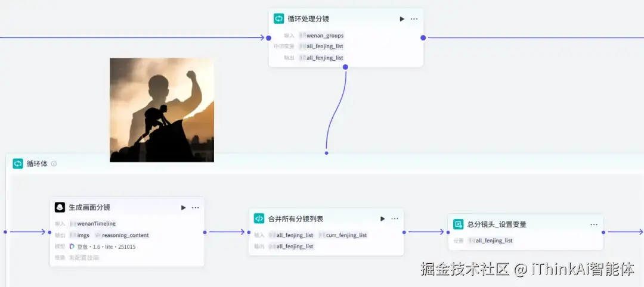Click the variable icon of 总分镜头_设置变量
The image size is (644, 287).
pyautogui.click(x=459, y=224)
